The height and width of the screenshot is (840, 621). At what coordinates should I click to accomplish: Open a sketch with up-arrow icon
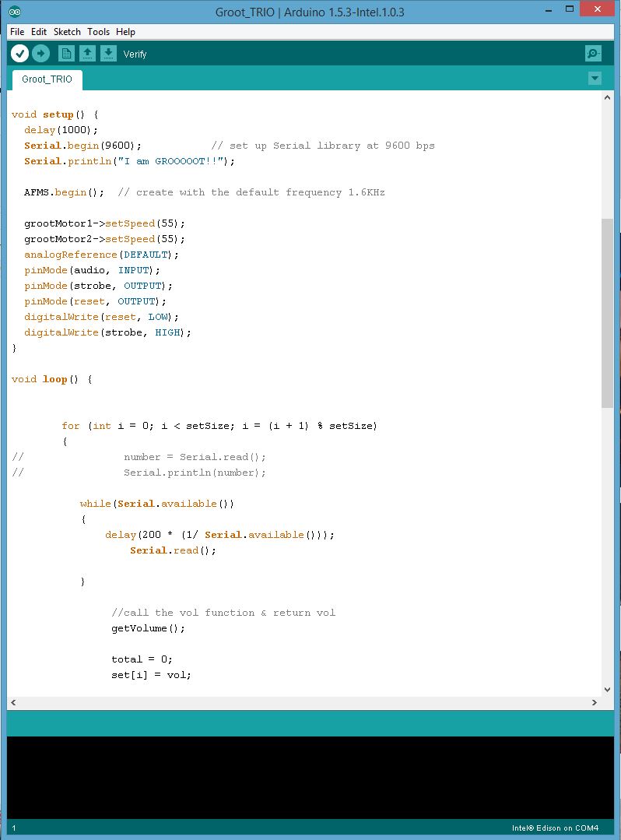pyautogui.click(x=87, y=54)
